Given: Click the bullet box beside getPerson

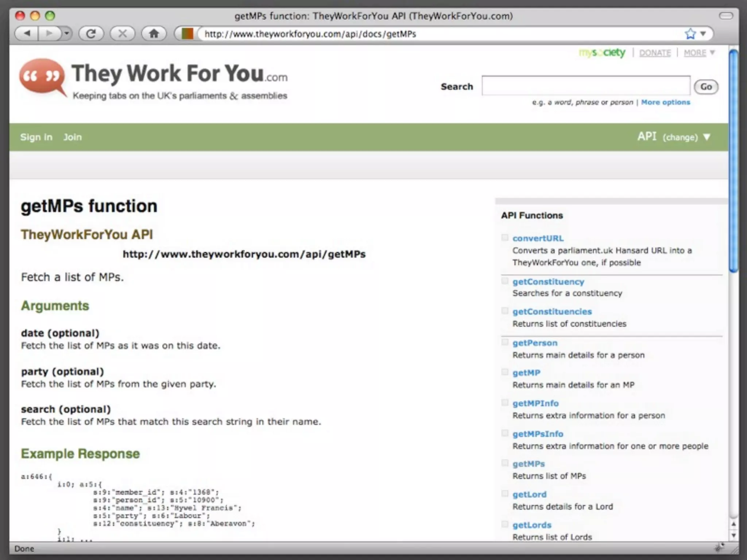Looking at the screenshot, I should pos(505,342).
